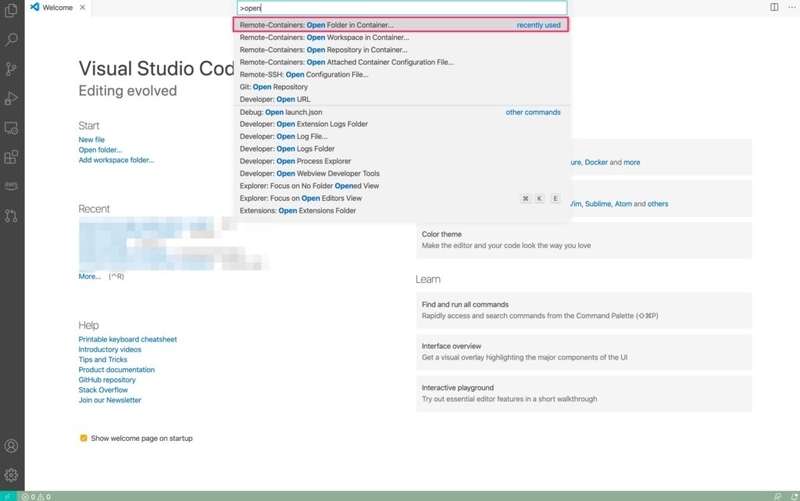This screenshot has height=501, width=800.
Task: Select Remote-SSH: Open Configuration File
Action: pyautogui.click(x=401, y=74)
